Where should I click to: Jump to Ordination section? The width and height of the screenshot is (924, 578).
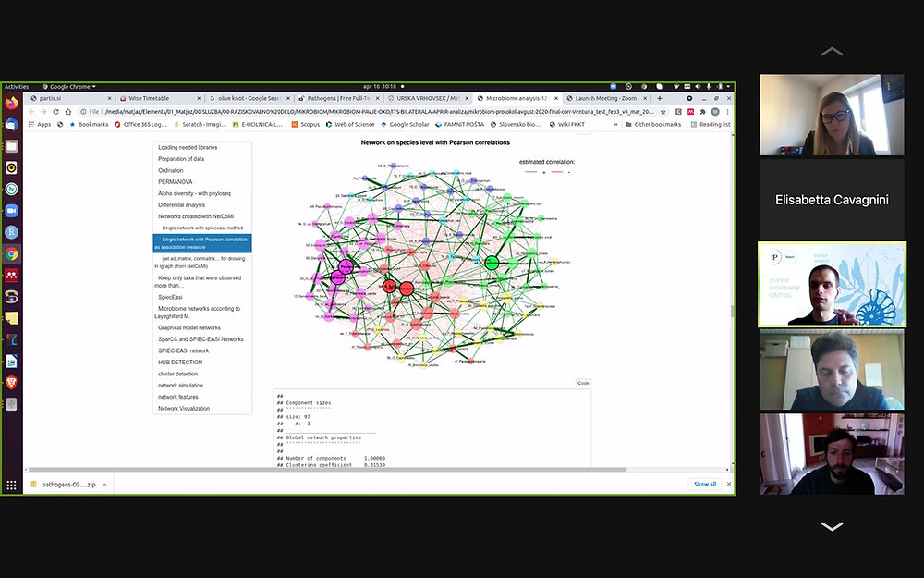point(170,170)
